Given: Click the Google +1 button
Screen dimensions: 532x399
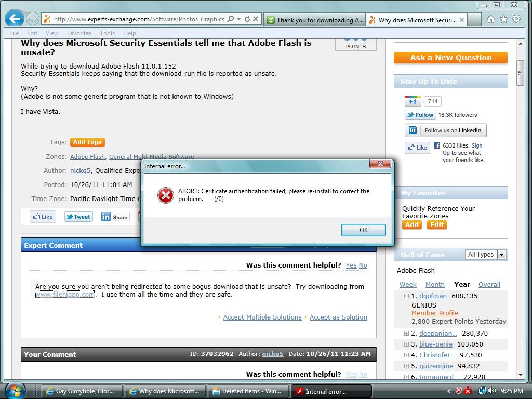Looking at the screenshot, I should [x=413, y=101].
